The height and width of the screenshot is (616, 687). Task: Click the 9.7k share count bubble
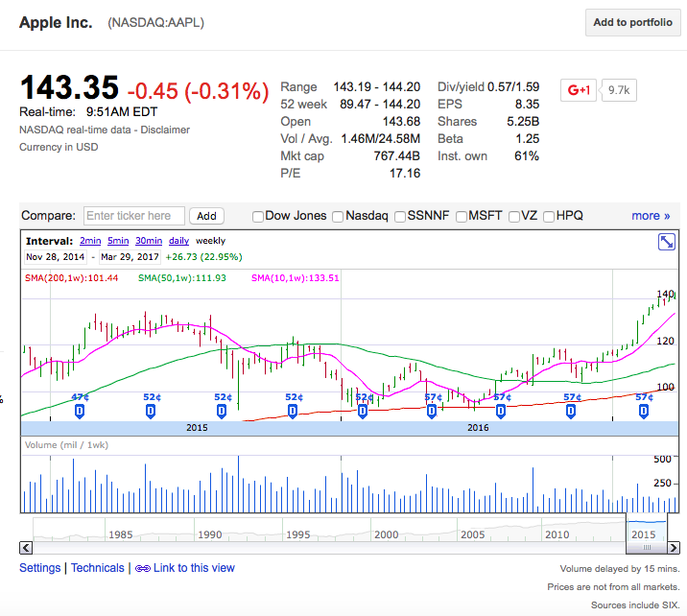619,90
